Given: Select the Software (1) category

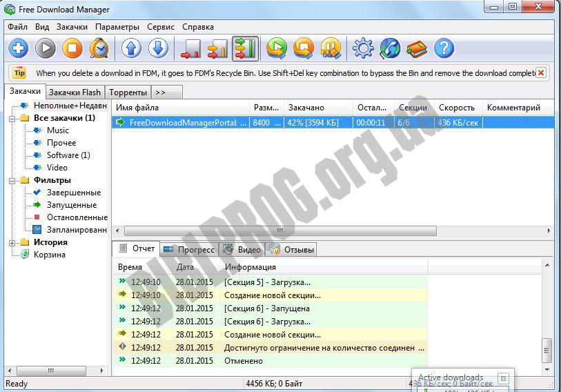Looking at the screenshot, I should click(x=68, y=155).
